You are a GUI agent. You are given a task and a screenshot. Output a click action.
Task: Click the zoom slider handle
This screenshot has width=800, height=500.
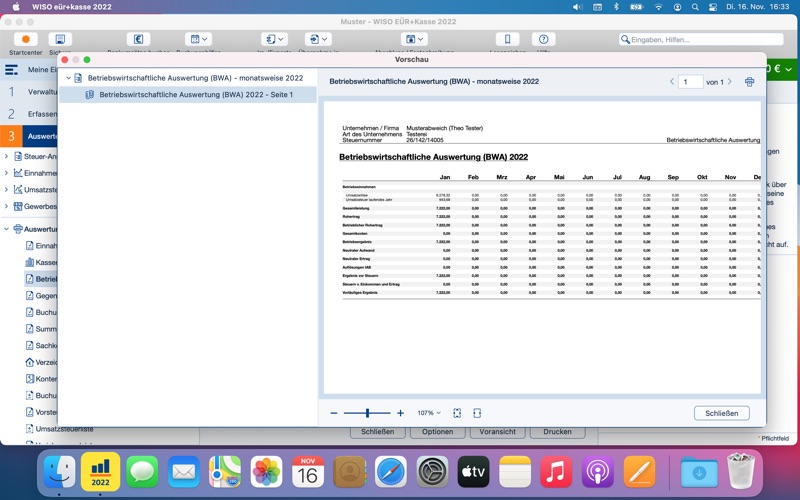(367, 413)
